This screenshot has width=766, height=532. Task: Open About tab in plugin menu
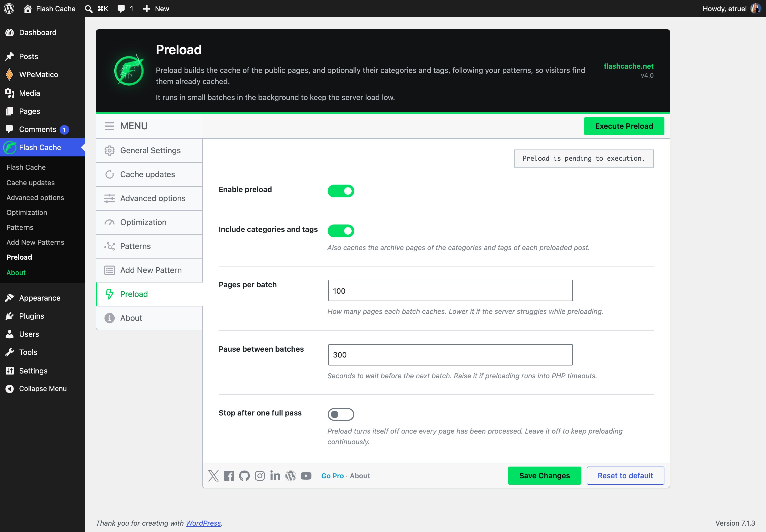pos(149,318)
